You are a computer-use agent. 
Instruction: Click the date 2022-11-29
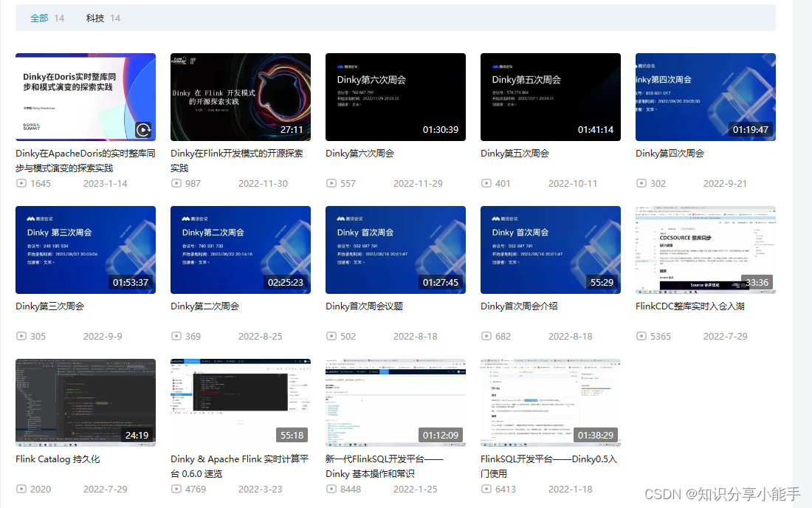[x=418, y=183]
